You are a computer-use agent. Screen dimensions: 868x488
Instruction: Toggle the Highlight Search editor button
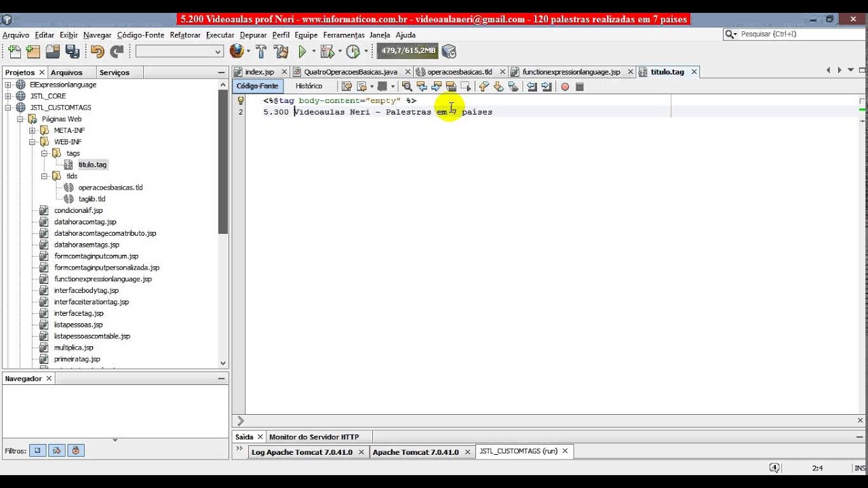[x=451, y=87]
